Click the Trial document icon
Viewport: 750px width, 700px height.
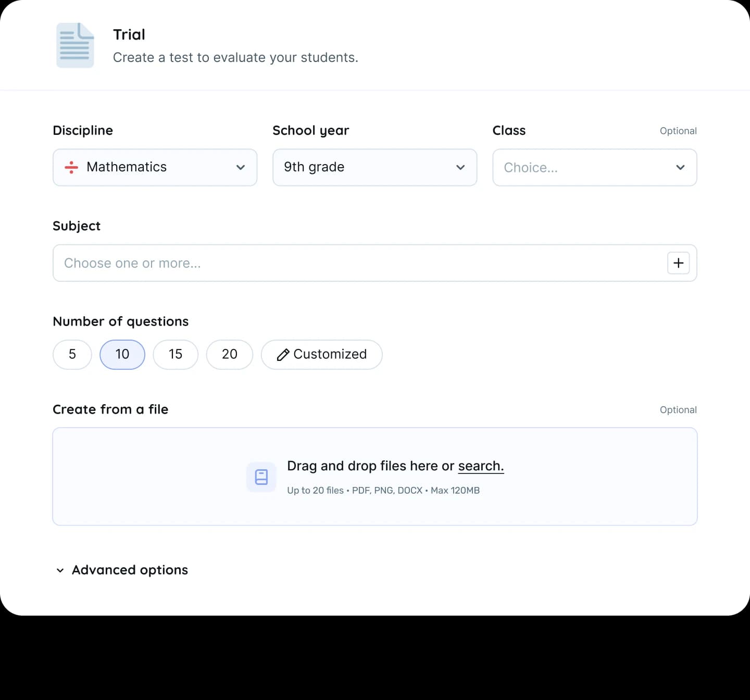pos(75,45)
